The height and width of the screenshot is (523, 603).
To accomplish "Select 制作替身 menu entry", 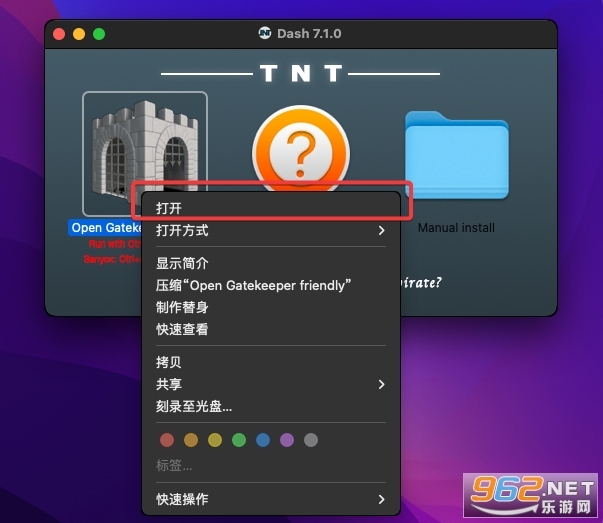I will pyautogui.click(x=271, y=307).
